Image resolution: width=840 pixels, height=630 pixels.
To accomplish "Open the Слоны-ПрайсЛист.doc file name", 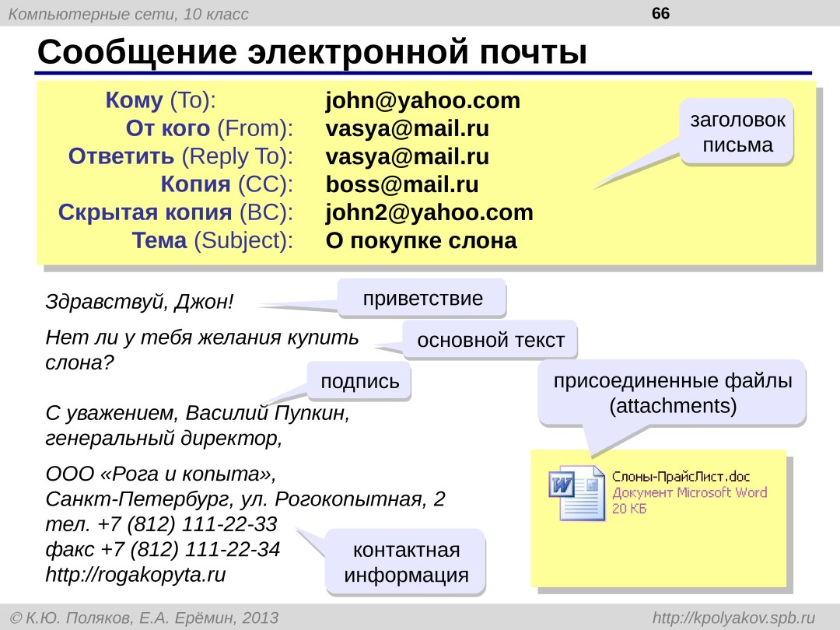I will pyautogui.click(x=681, y=476).
